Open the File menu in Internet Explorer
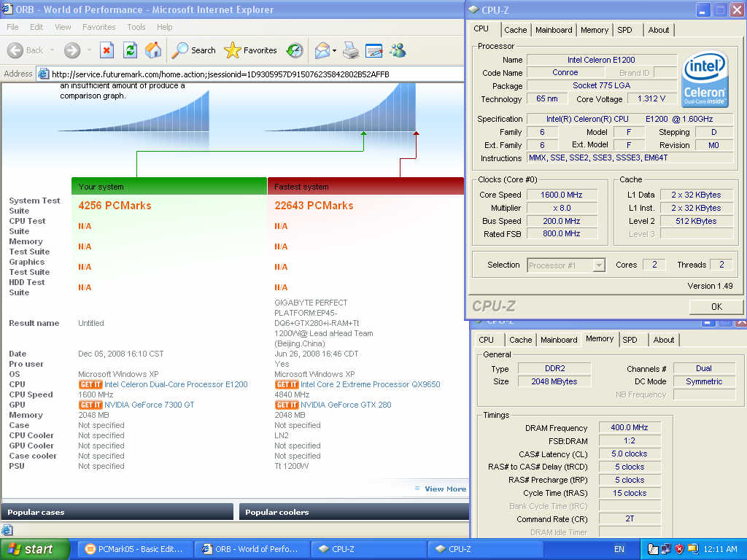The image size is (747, 560). click(12, 27)
